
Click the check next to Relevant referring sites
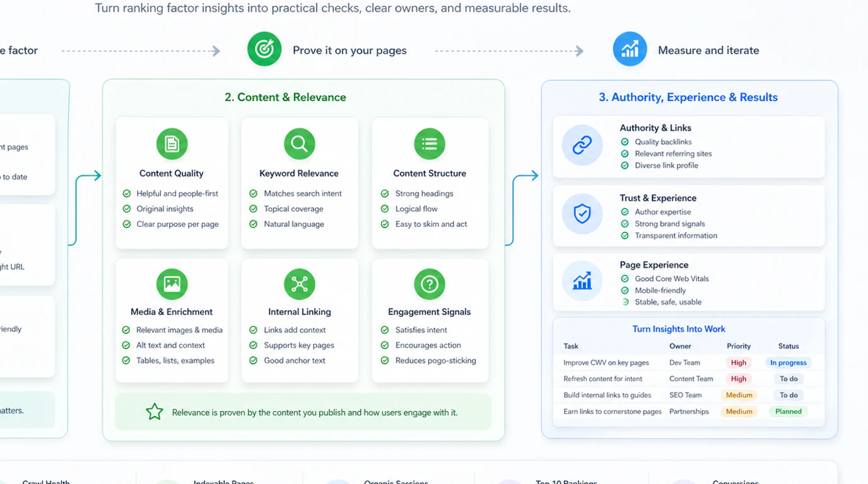pyautogui.click(x=625, y=154)
